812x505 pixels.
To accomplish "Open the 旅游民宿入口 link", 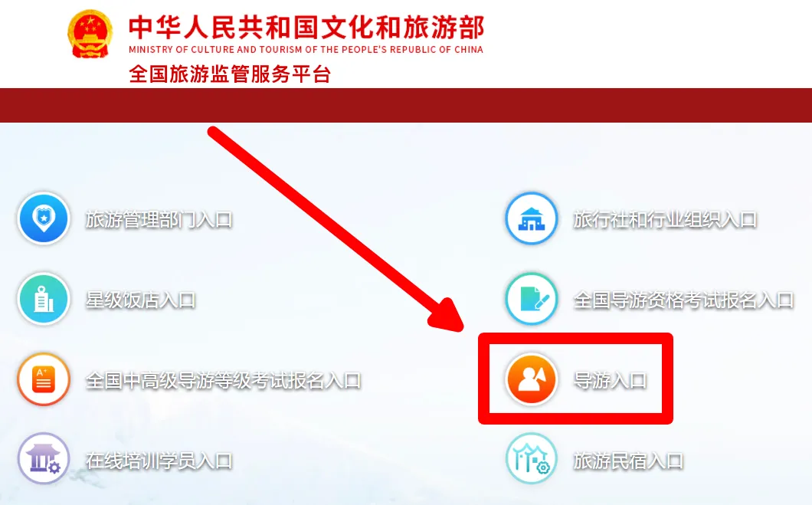I will click(x=628, y=461).
